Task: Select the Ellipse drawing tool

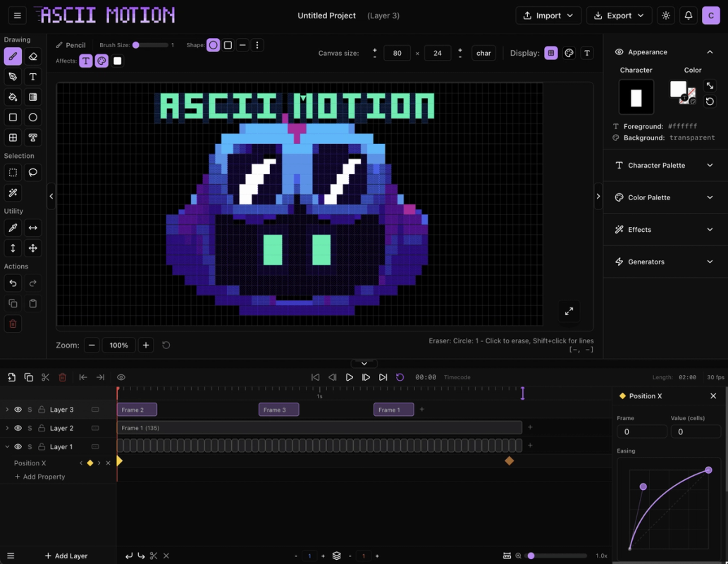Action: (33, 117)
